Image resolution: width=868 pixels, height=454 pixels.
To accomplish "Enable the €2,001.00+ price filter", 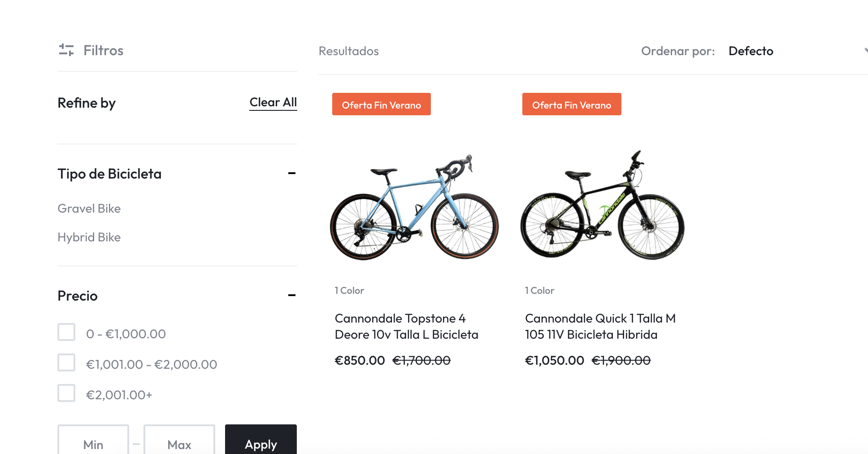I will tap(66, 393).
